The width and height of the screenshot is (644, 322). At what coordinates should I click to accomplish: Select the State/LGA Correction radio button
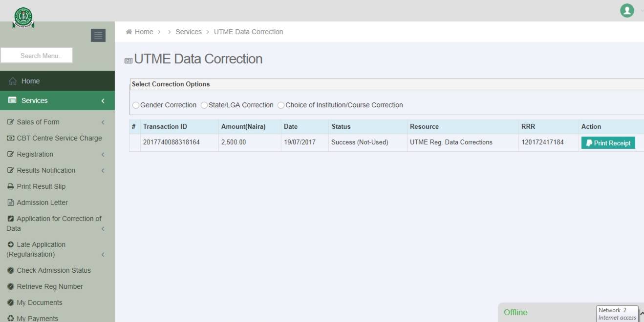pyautogui.click(x=204, y=105)
